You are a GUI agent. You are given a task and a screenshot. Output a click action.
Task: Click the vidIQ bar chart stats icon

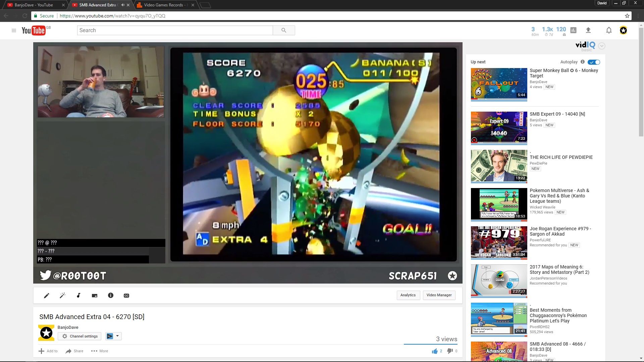click(574, 30)
